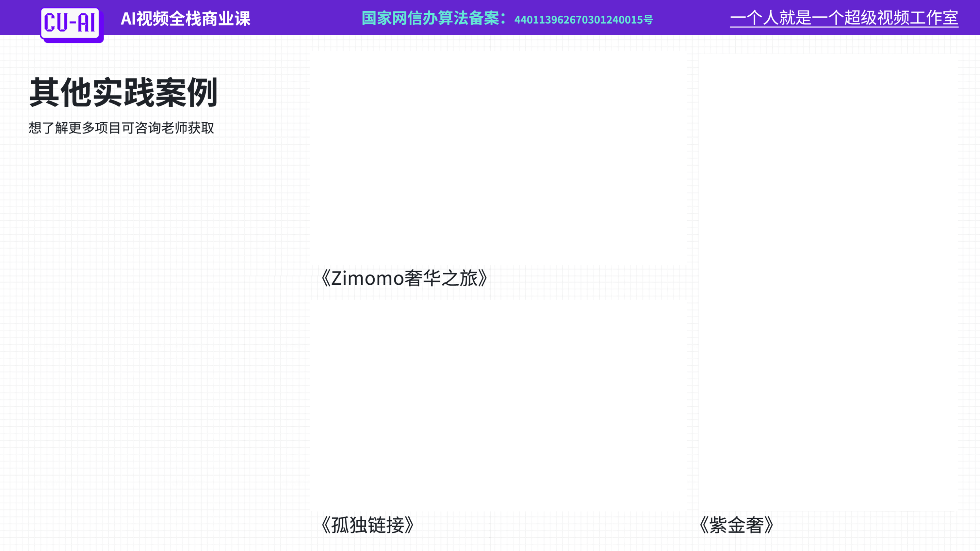This screenshot has width=980, height=551.
Task: Click the 《紫金奢》 caption
Action: 736,525
